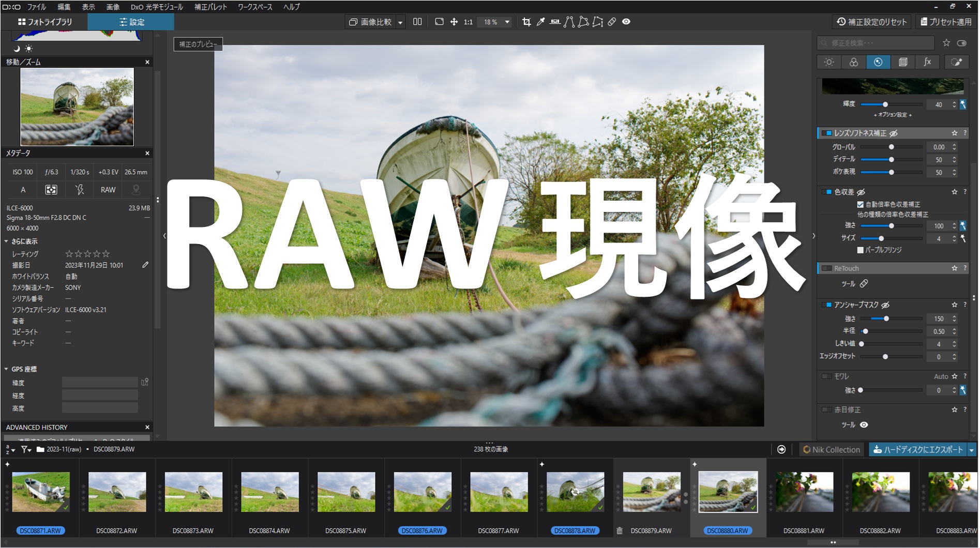Screen dimensions: 980x548
Task: Open the Light corrections palette
Action: pos(829,62)
